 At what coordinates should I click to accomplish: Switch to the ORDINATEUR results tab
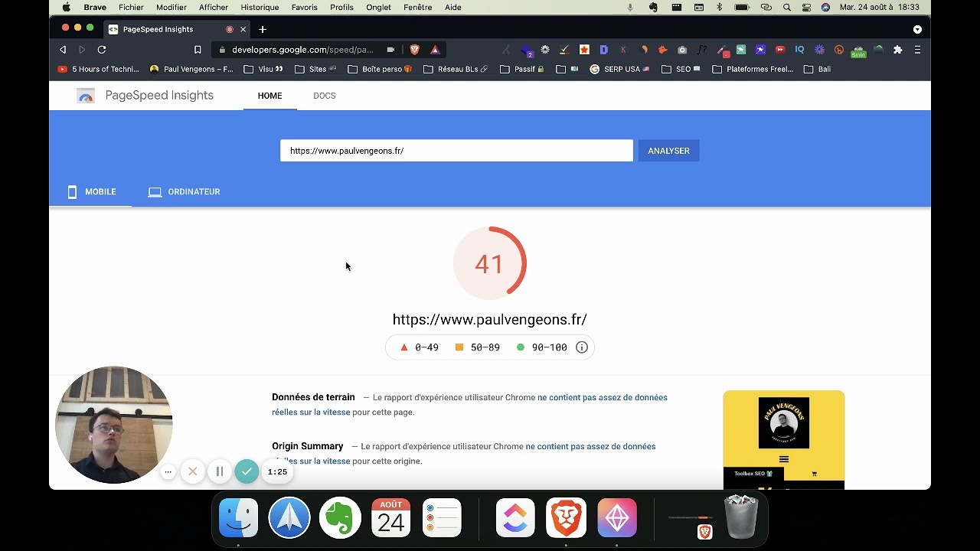click(184, 192)
